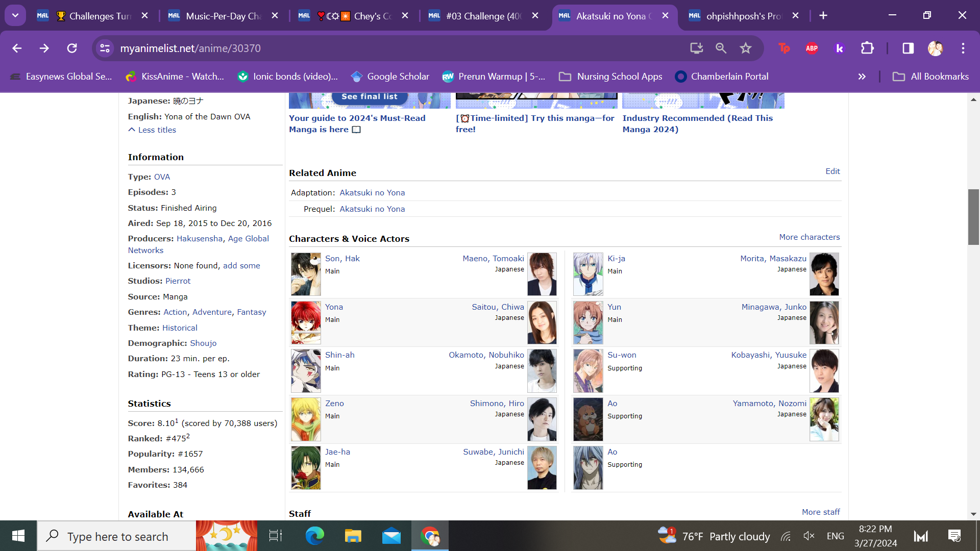Open the Tp extension icon
This screenshot has height=551, width=980.
click(x=784, y=48)
